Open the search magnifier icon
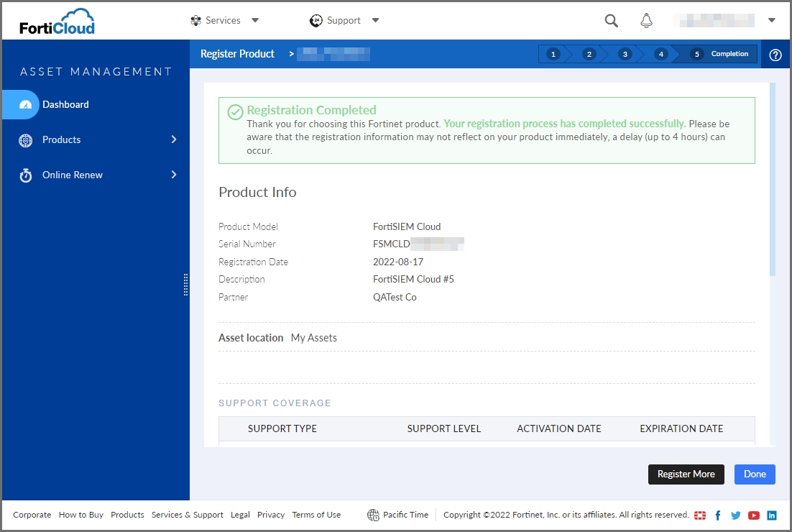The height and width of the screenshot is (532, 792). point(610,20)
